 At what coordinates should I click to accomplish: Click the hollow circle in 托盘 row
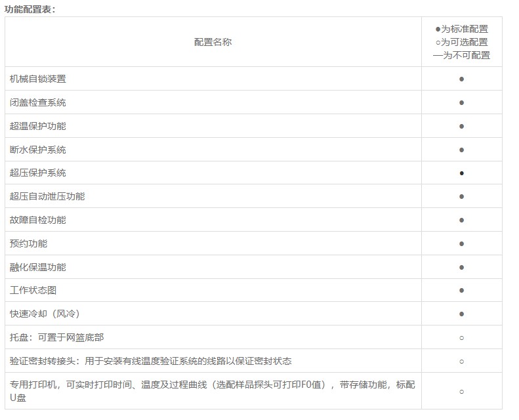point(461,337)
